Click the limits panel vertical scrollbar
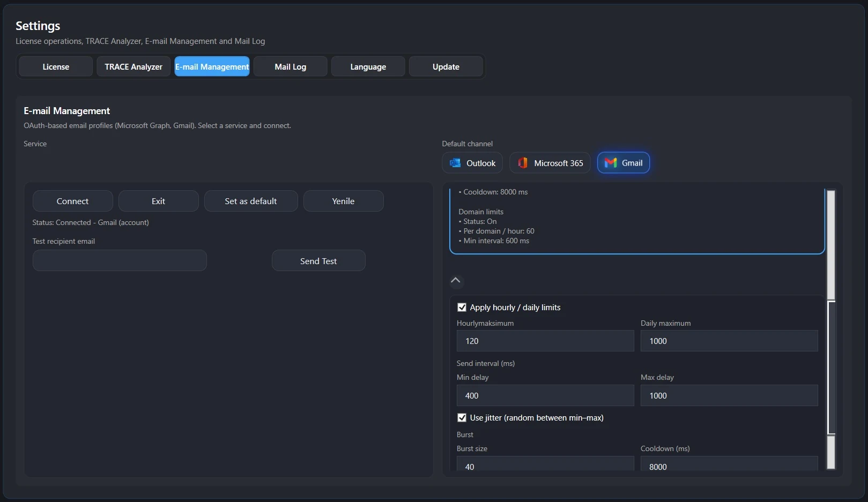Screen dimensions: 868x502 831,367
